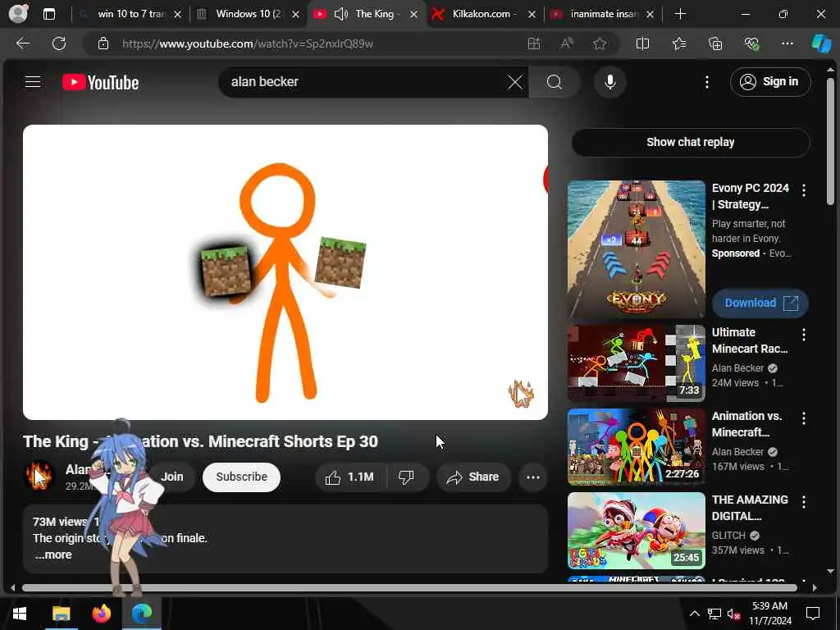Go back in browser history
This screenshot has height=630, width=840.
(22, 43)
